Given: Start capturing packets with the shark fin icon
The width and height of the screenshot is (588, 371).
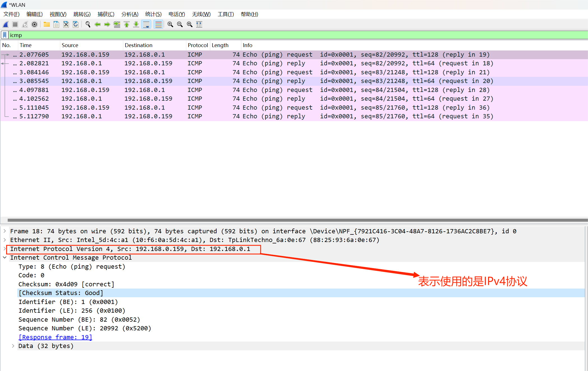Looking at the screenshot, I should tap(6, 25).
